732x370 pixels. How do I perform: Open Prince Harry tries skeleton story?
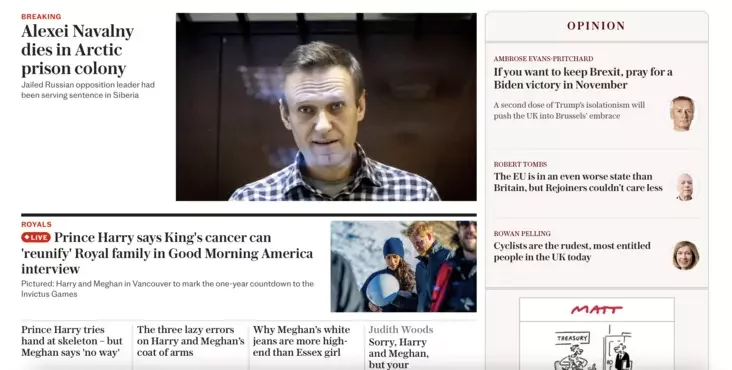coord(72,341)
